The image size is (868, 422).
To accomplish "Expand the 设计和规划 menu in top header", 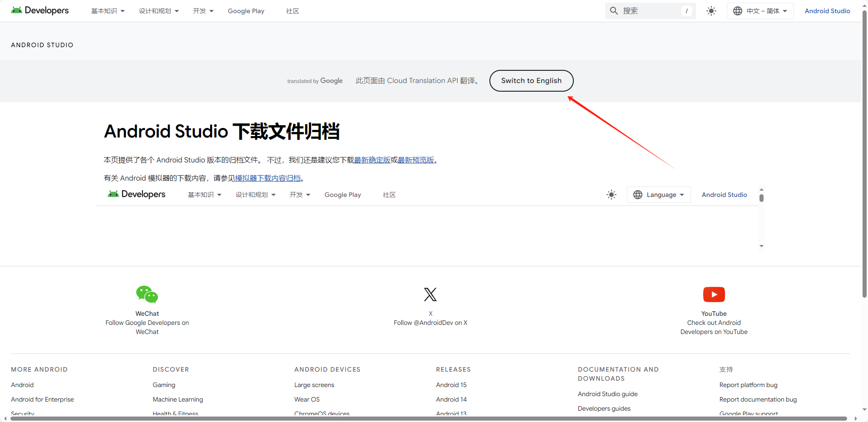I will click(x=159, y=11).
